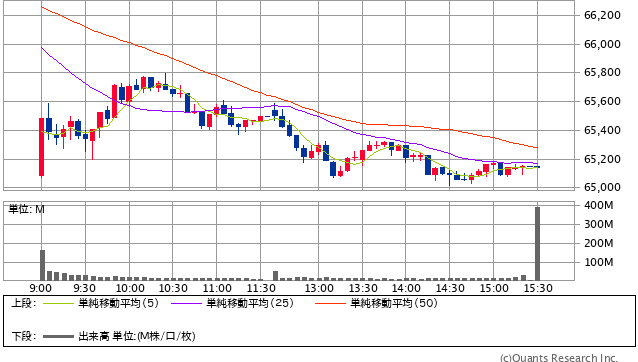Click the 出来高 単位:(M株/口/枚) label
The width and height of the screenshot is (638, 362).
[137, 336]
